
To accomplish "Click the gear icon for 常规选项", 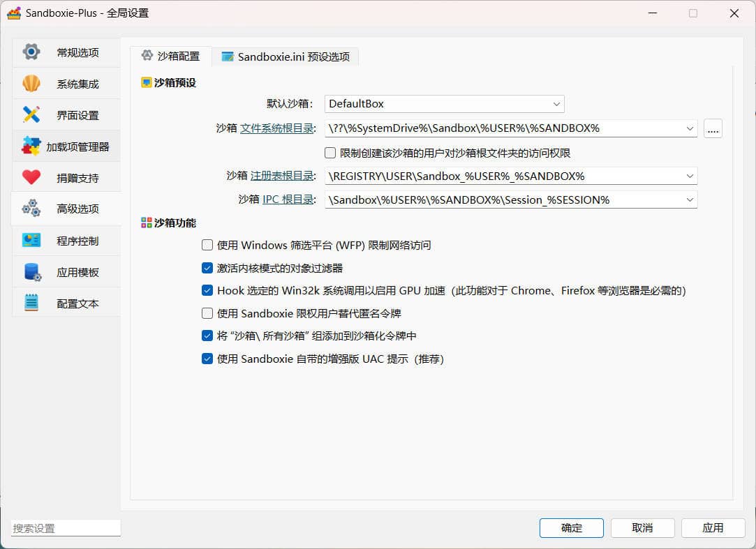I will [31, 52].
